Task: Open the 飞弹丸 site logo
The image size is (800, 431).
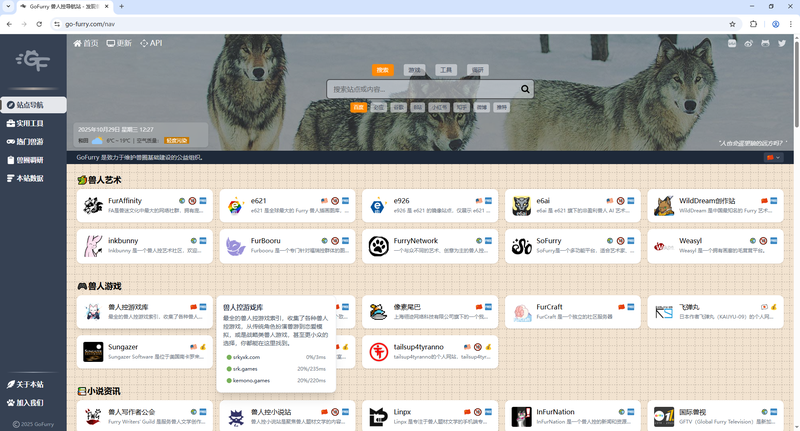Action: tap(664, 312)
